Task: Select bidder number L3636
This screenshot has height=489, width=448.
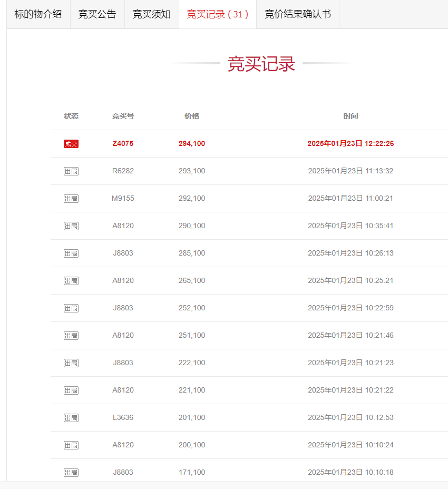Action: pyautogui.click(x=123, y=418)
